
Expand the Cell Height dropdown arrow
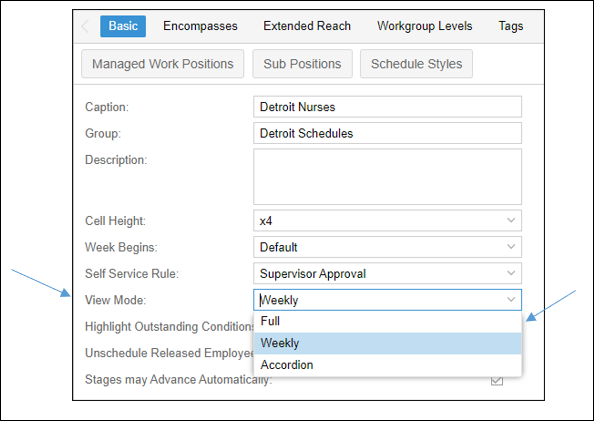(x=511, y=221)
